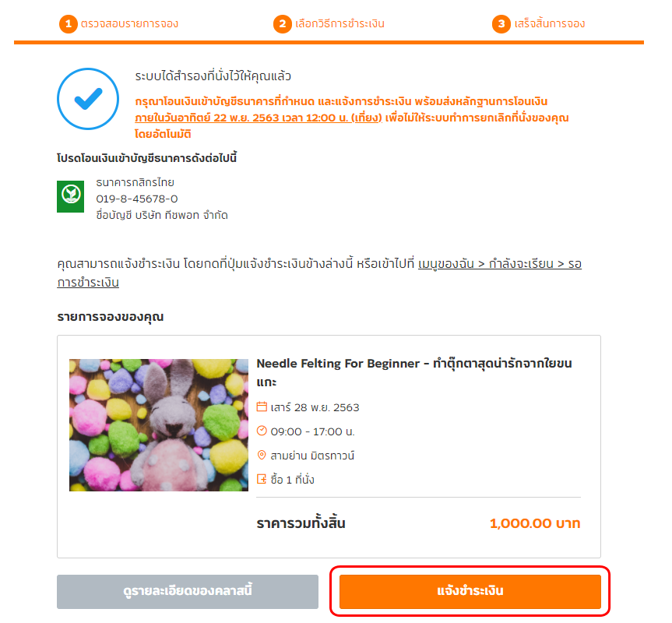Select the เสร็จสิ้นการจอง step label

[x=550, y=23]
